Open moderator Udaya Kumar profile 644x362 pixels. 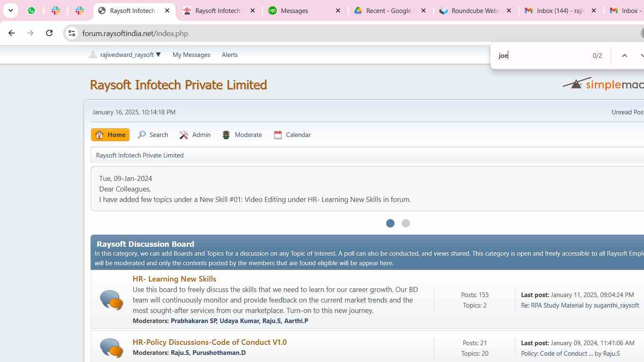click(239, 321)
